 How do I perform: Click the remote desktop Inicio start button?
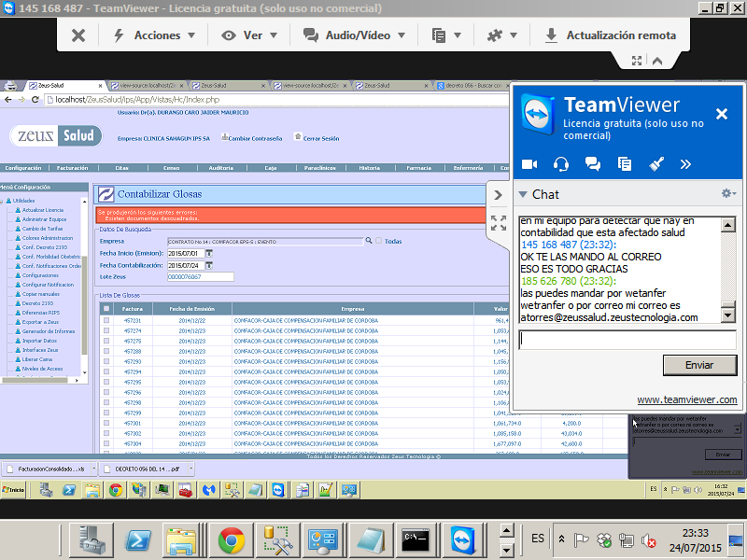[13, 489]
